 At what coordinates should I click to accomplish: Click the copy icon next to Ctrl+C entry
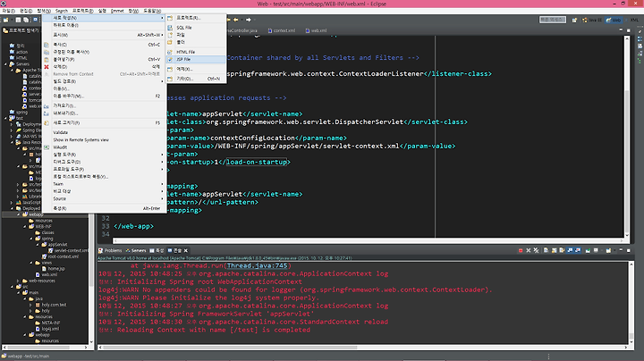tap(47, 45)
